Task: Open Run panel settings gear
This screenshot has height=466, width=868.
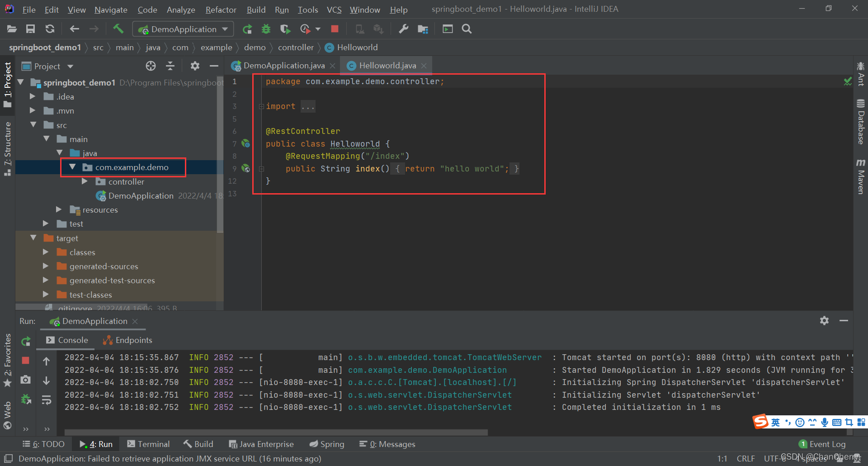Action: (824, 321)
